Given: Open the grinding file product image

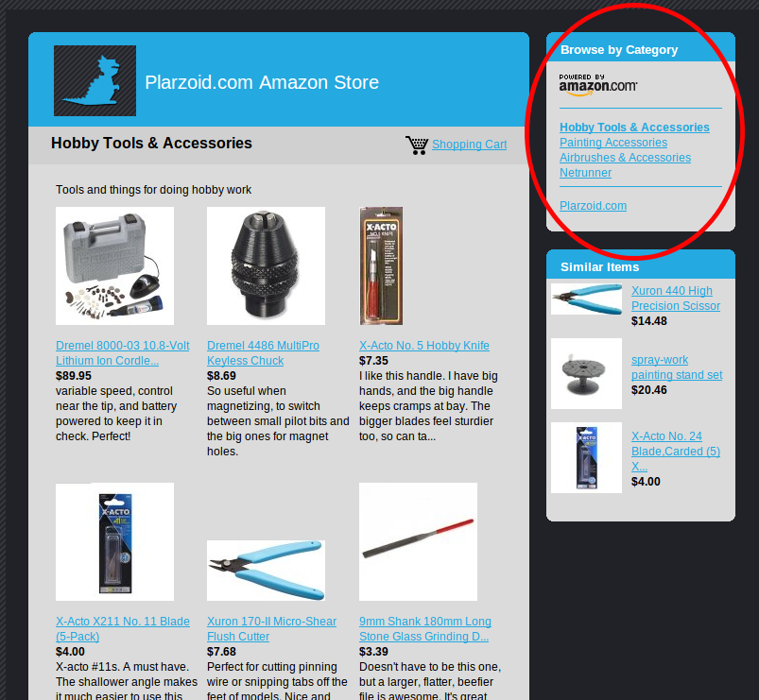Looking at the screenshot, I should 418,542.
